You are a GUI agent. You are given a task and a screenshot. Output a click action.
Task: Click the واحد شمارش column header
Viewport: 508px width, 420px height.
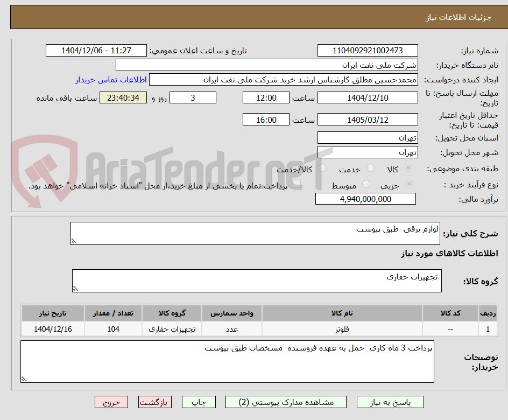(x=231, y=313)
